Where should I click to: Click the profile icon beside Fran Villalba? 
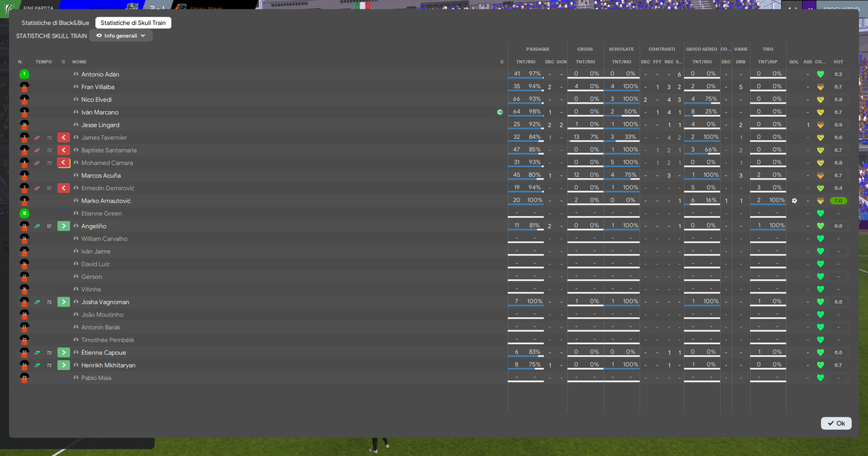pos(77,87)
